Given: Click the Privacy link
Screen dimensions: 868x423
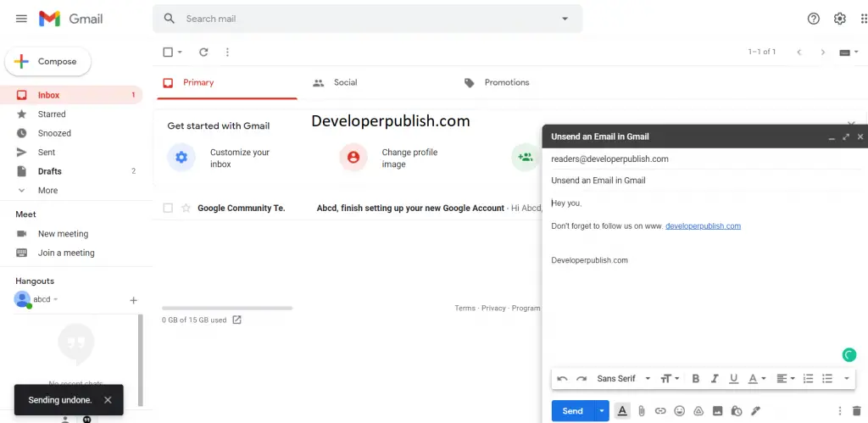Looking at the screenshot, I should tap(493, 308).
